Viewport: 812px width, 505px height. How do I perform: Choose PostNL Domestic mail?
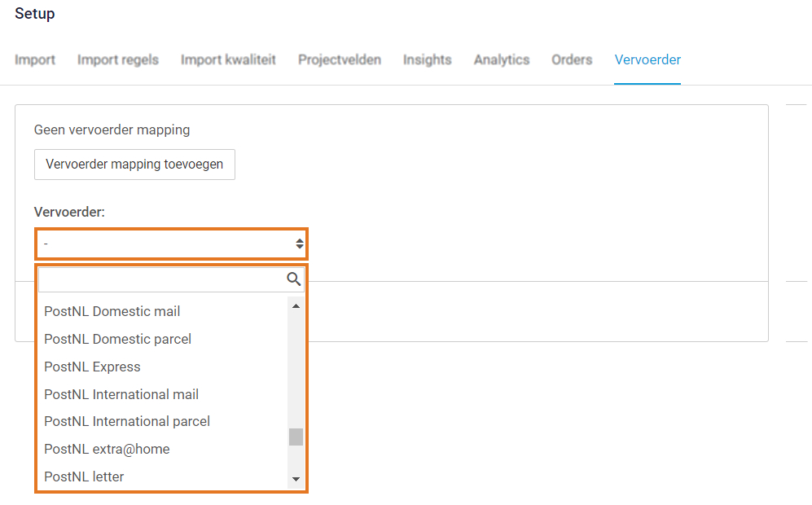(112, 311)
